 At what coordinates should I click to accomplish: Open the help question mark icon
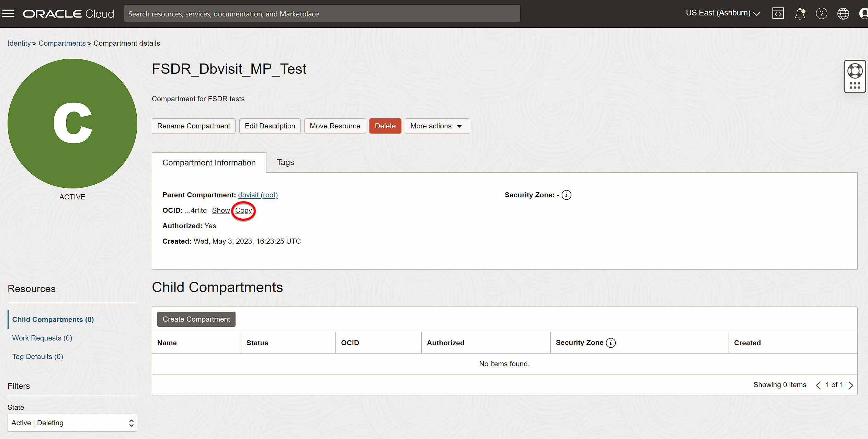click(821, 14)
